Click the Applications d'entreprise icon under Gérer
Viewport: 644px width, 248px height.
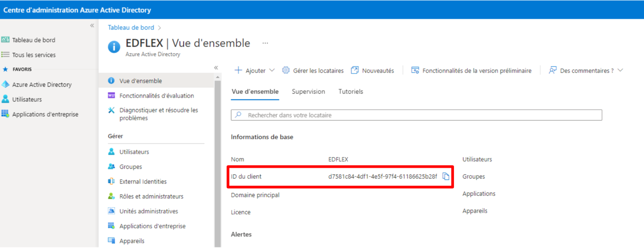click(111, 225)
